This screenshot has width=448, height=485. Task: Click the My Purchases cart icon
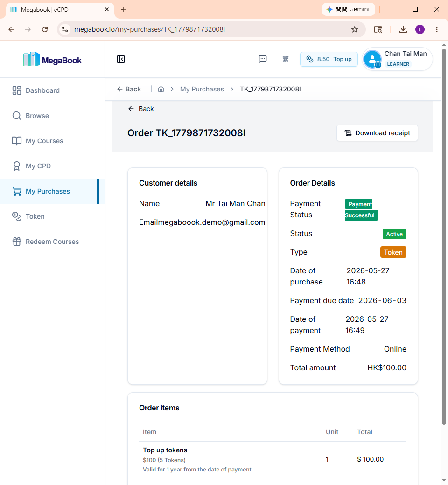17,191
